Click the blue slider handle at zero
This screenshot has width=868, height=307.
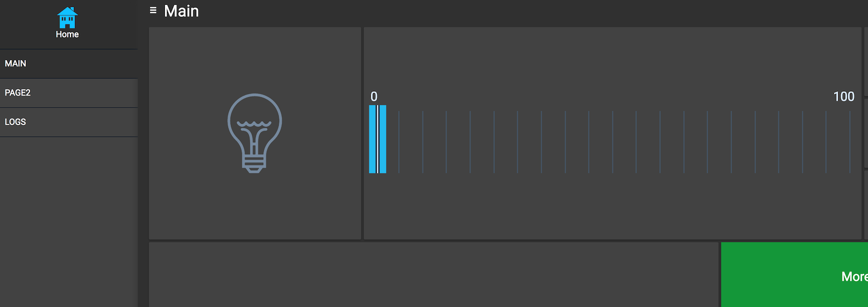378,139
